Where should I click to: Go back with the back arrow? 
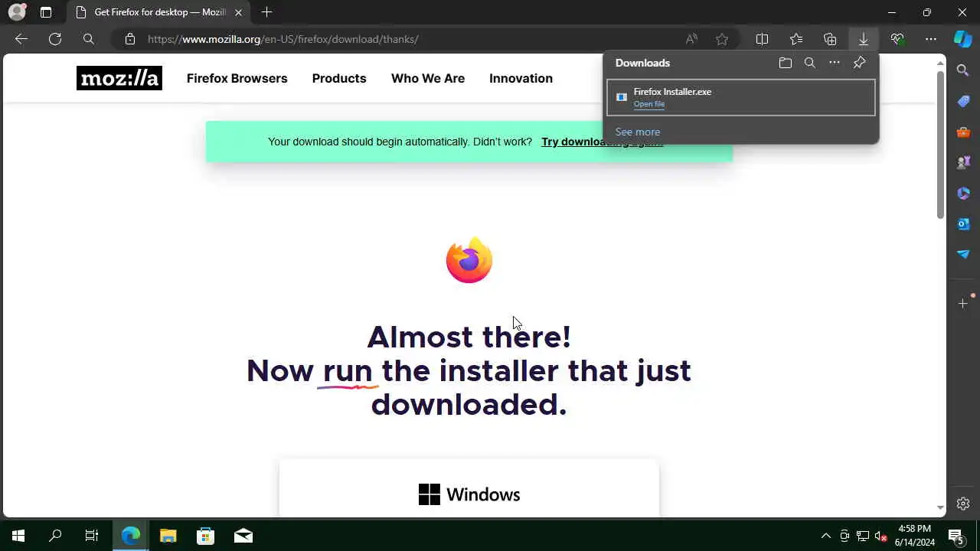click(21, 39)
